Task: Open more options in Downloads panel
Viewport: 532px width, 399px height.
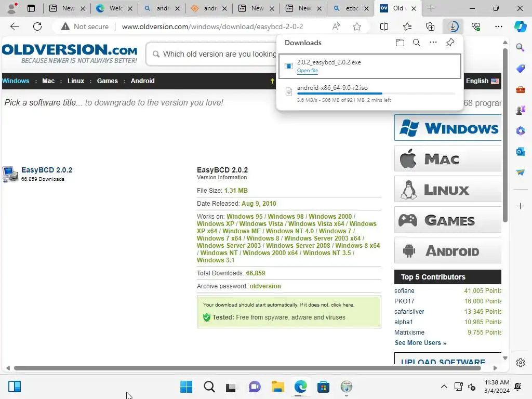Action: point(433,43)
